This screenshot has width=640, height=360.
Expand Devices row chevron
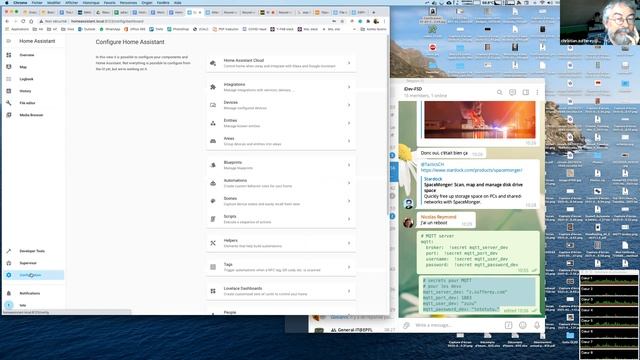(x=349, y=105)
